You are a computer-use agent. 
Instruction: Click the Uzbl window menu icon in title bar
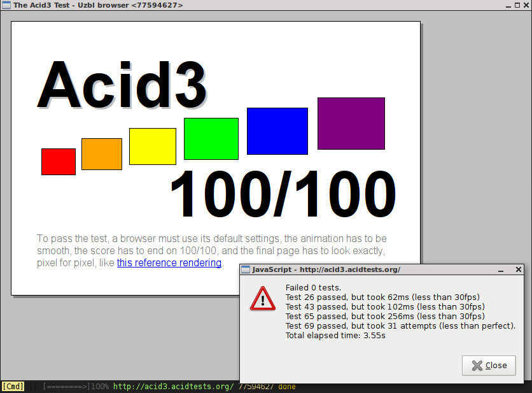(x=6, y=5)
